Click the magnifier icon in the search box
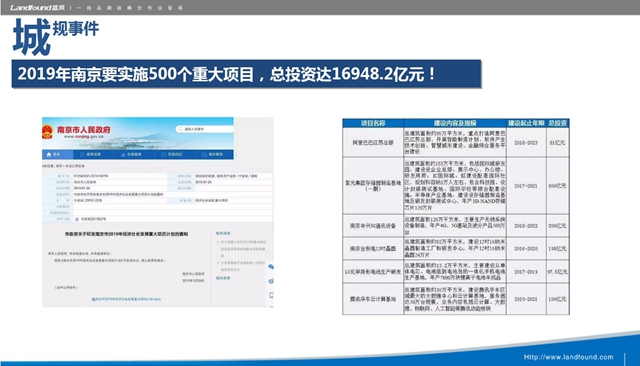This screenshot has height=366, width=640. (x=180, y=129)
